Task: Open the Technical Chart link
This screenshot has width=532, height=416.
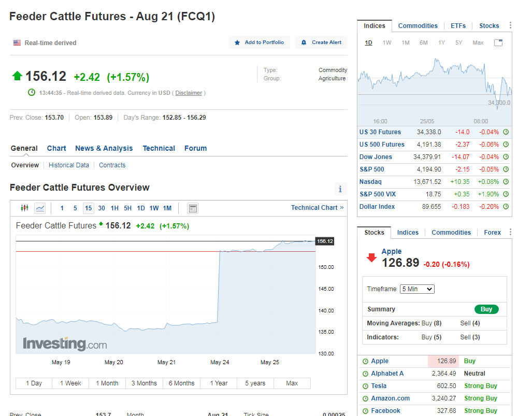Action: [x=317, y=208]
